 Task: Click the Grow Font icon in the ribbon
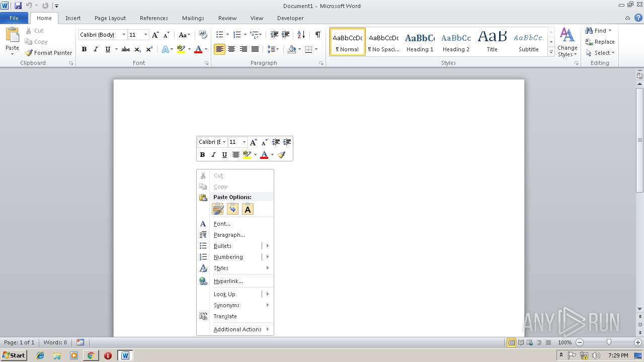(x=155, y=35)
